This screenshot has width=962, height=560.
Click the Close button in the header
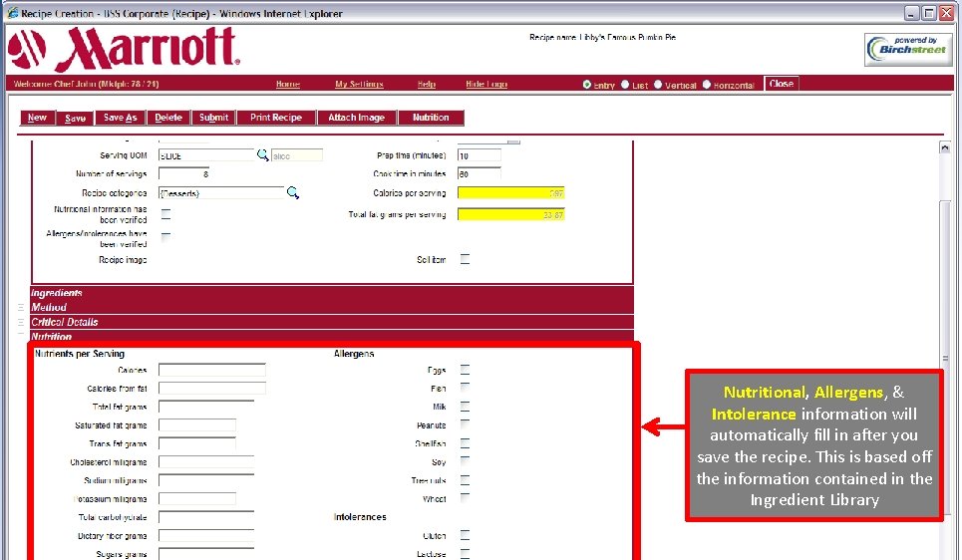click(x=781, y=84)
